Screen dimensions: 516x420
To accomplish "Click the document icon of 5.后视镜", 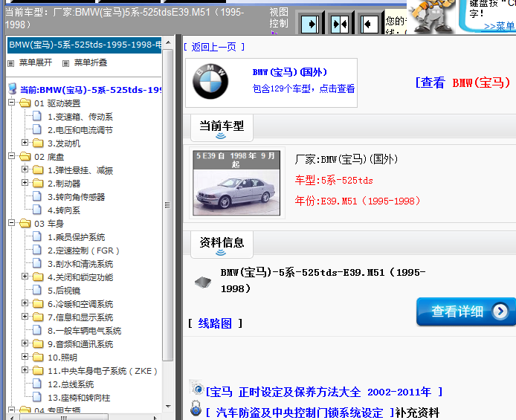I will pyautogui.click(x=37, y=290).
